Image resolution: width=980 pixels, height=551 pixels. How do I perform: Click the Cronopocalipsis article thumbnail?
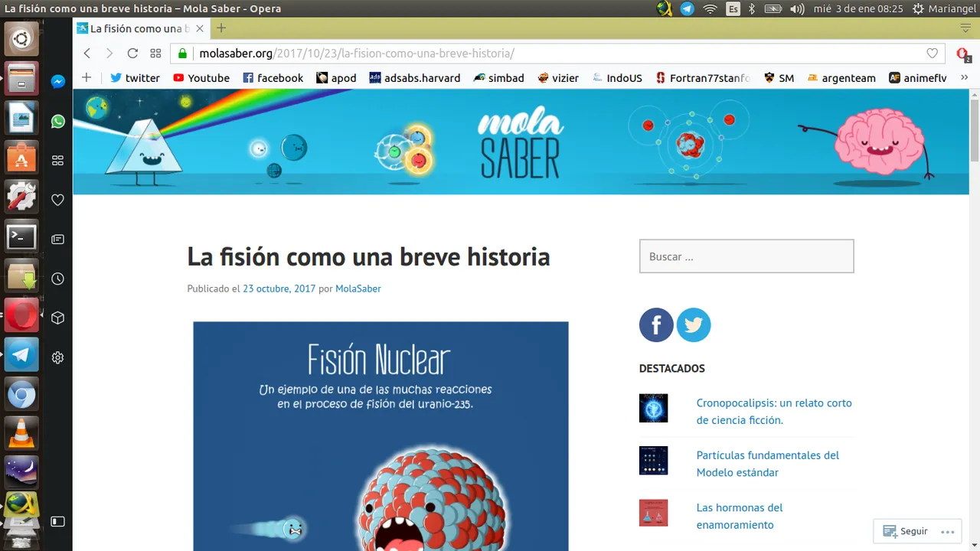click(653, 408)
